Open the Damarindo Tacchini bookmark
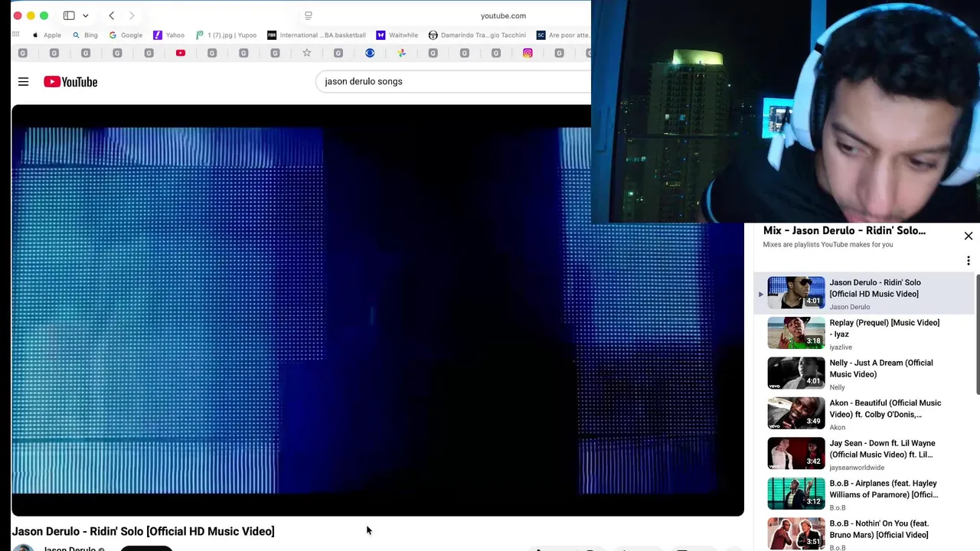The height and width of the screenshot is (551, 980). tap(477, 35)
